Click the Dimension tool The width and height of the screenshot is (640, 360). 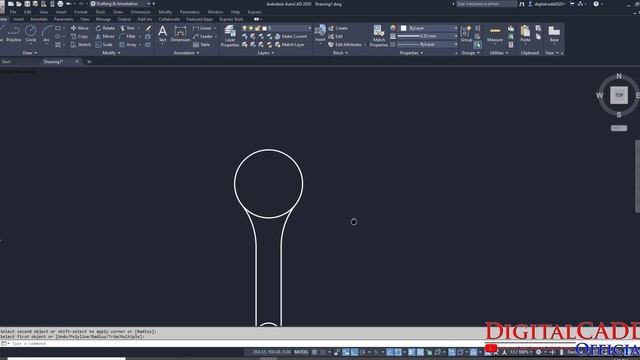click(180, 34)
